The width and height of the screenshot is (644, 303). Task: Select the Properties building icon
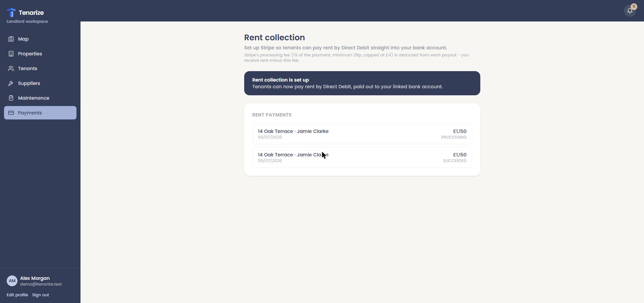pos(11,54)
